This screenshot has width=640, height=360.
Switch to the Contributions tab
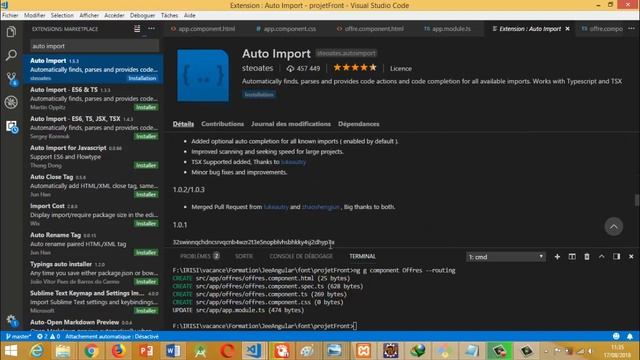222,124
